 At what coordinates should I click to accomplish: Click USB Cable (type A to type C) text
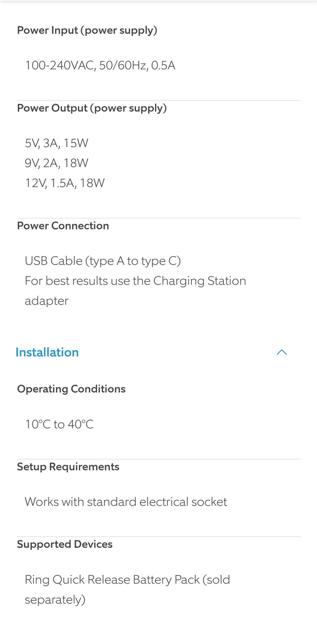click(103, 261)
